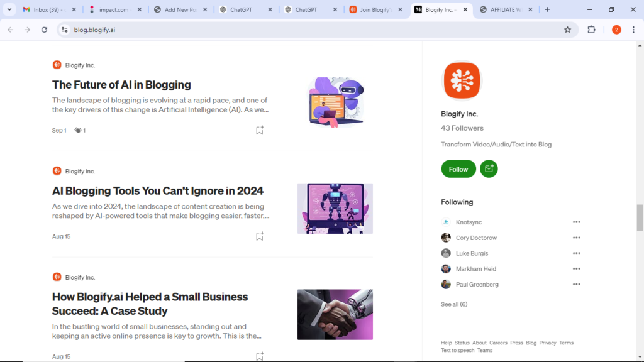
Task: Reload the blog.blogify.ai page
Action: coord(45,30)
